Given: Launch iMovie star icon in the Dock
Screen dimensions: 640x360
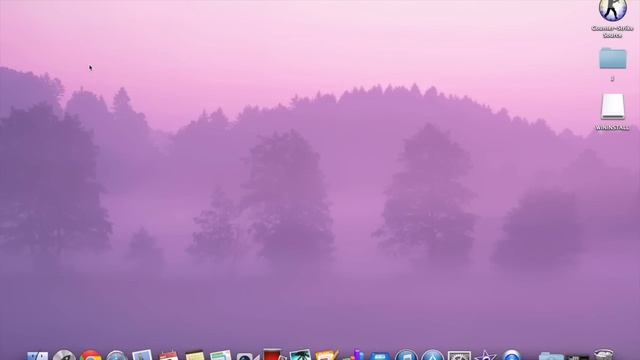Looking at the screenshot, I should (485, 356).
